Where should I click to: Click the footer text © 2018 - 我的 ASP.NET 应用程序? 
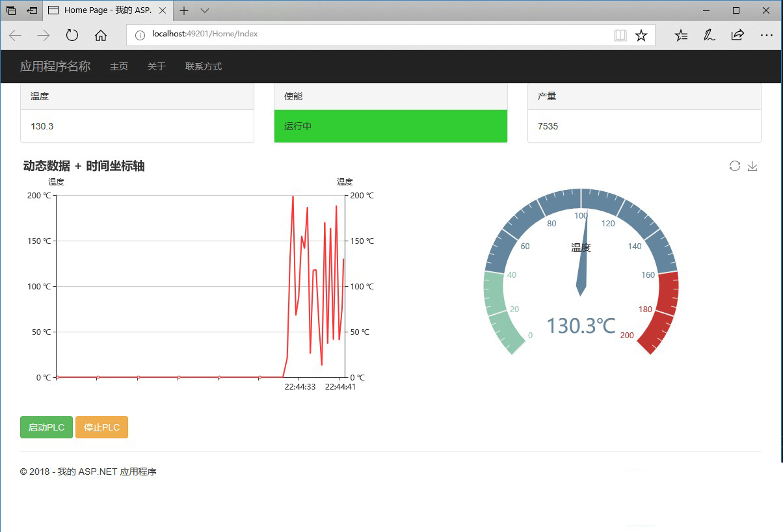coord(88,472)
